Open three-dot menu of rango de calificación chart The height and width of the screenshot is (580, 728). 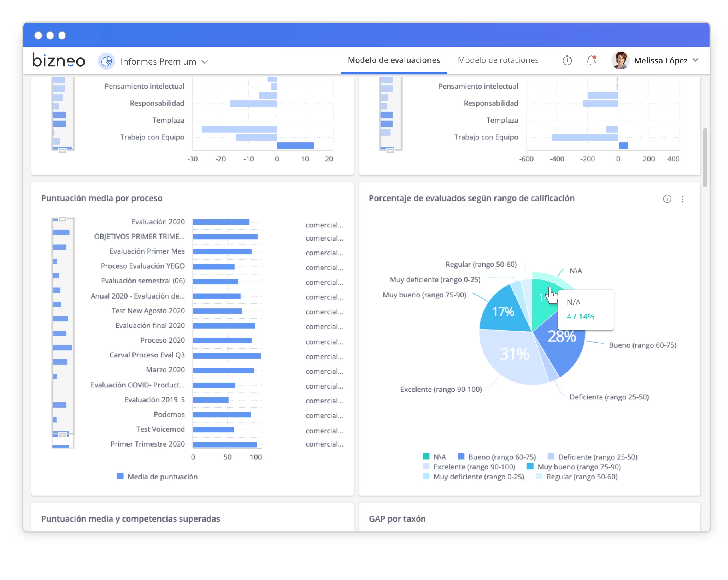tap(683, 199)
